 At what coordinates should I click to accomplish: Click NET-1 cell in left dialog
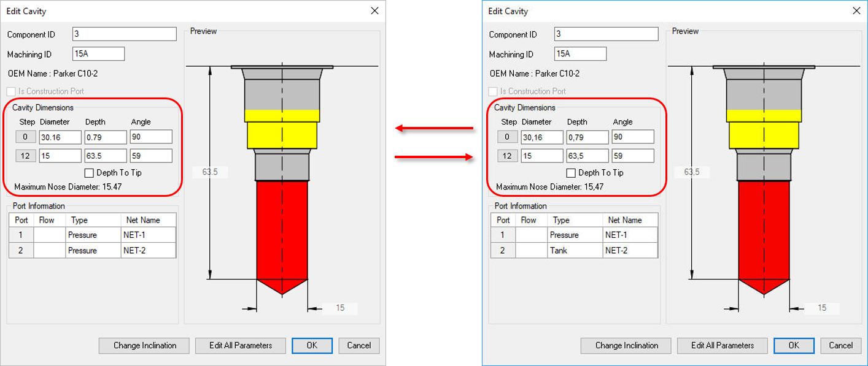tap(148, 235)
